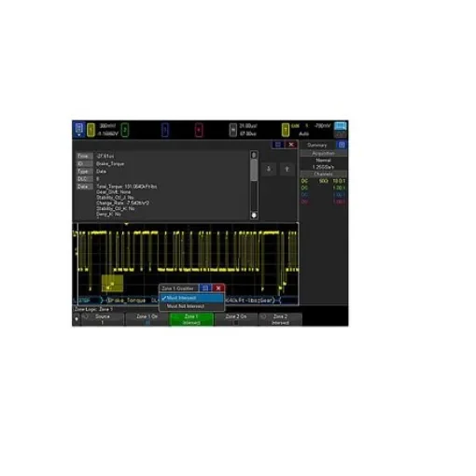Select the Must Intersect option
The image size is (476, 476).
tap(192, 298)
